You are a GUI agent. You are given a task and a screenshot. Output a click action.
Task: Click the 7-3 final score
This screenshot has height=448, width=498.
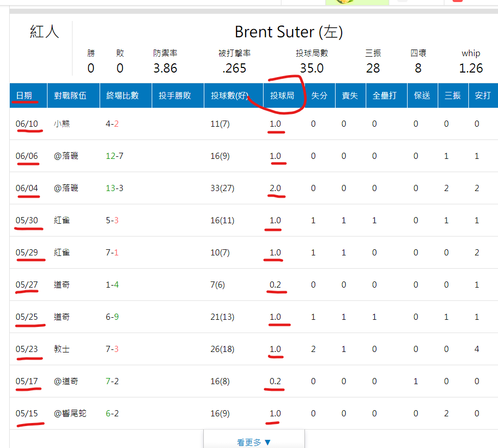coord(112,349)
